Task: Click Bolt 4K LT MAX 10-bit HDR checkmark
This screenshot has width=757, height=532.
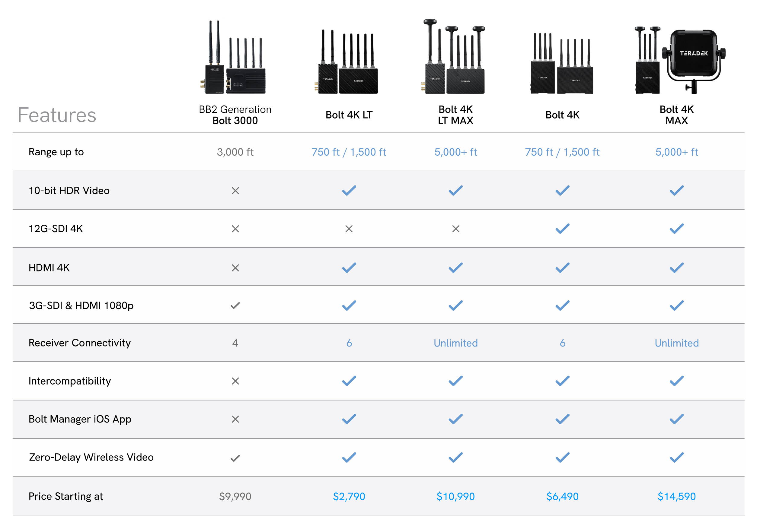Action: click(x=456, y=190)
